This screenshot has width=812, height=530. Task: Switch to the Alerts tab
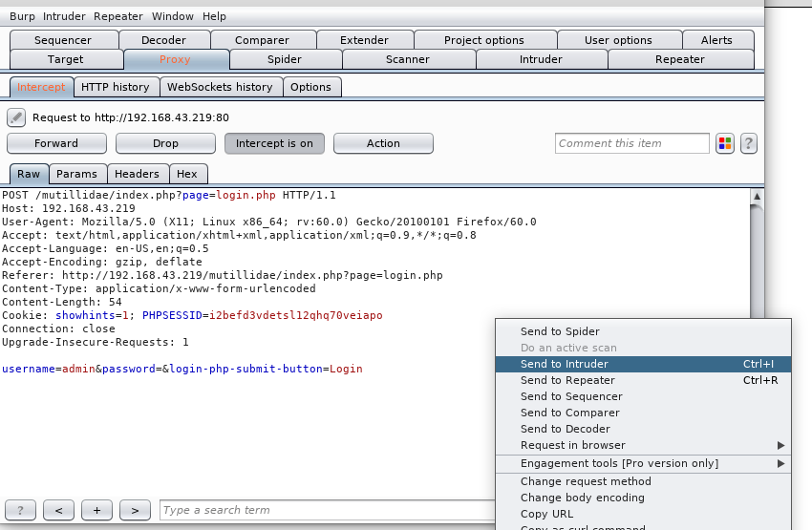[716, 40]
